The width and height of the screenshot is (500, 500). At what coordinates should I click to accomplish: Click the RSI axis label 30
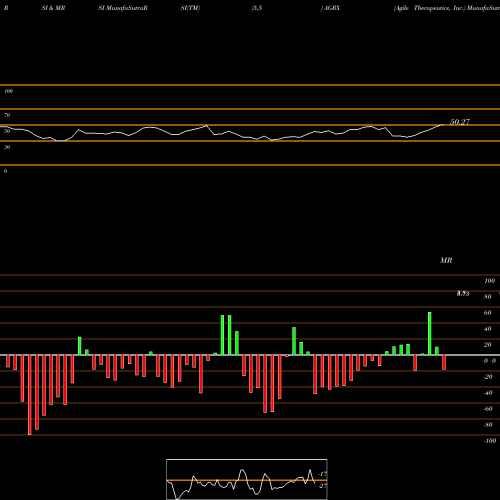pyautogui.click(x=7, y=147)
